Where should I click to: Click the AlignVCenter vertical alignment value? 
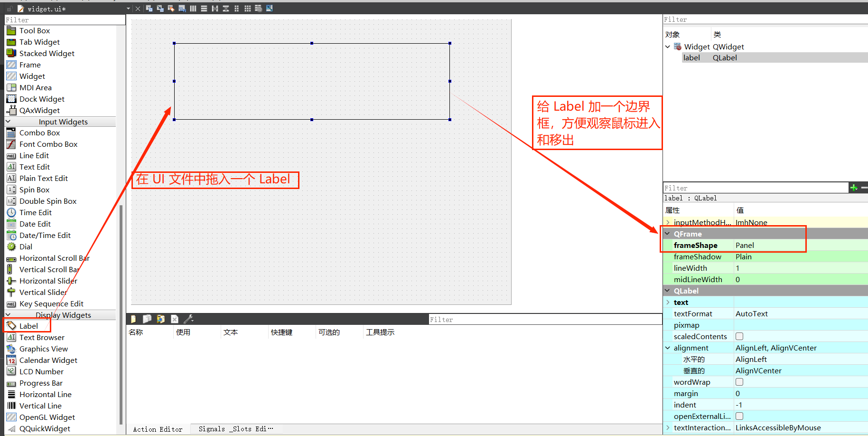pos(801,370)
